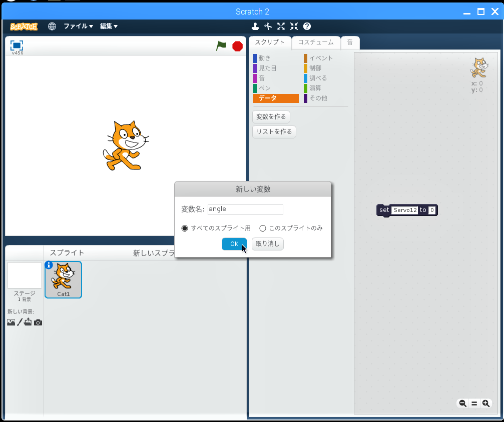Select the Cat1 sprite thumbnail
Screen dimensions: 504x422
point(64,279)
